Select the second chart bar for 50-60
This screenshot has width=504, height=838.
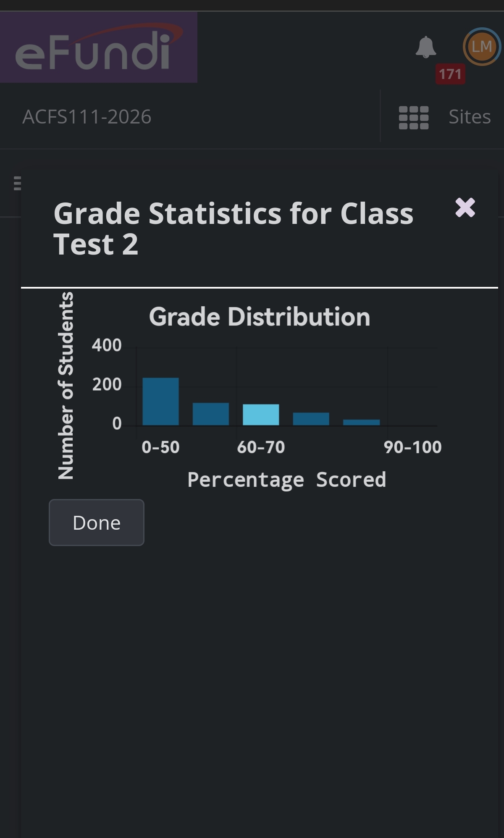point(211,414)
